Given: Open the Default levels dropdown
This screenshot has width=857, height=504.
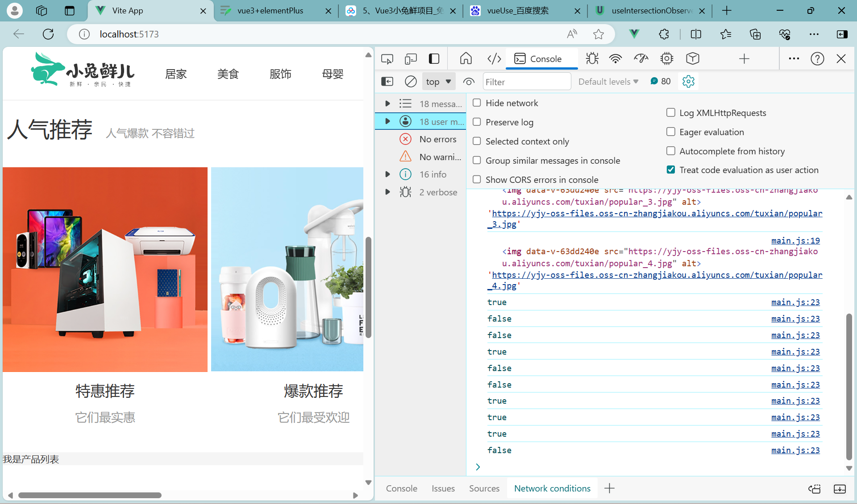Looking at the screenshot, I should (607, 81).
